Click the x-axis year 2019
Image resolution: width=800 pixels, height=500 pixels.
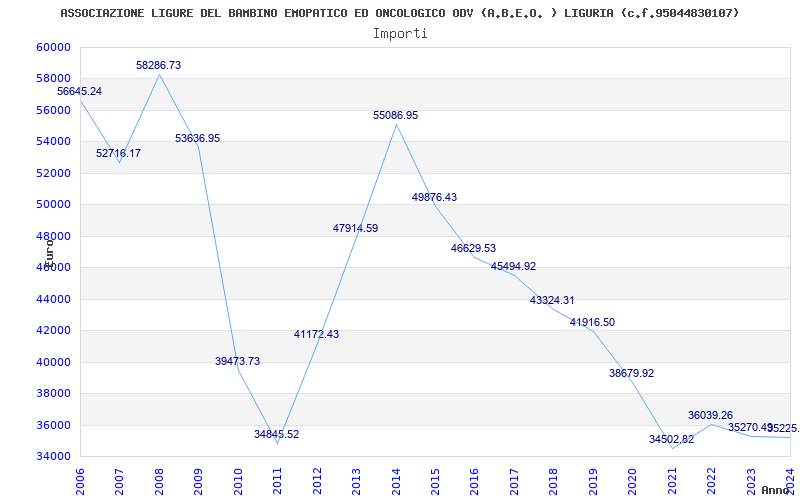(593, 482)
